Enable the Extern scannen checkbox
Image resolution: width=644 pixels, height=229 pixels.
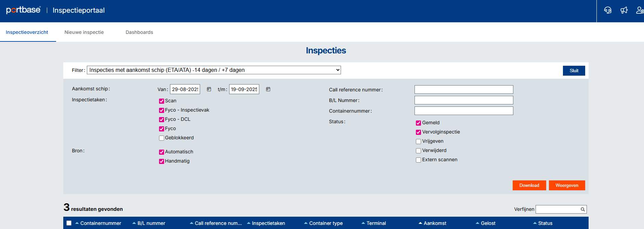tap(418, 160)
